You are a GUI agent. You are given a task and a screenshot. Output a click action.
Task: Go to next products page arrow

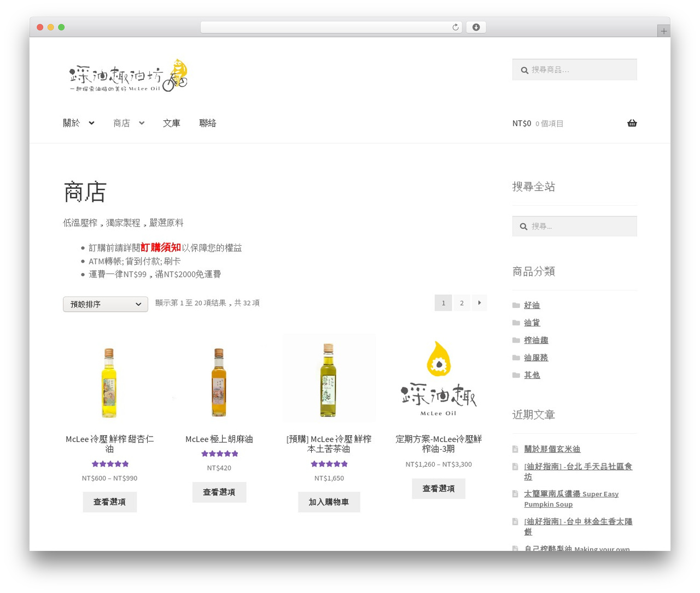point(480,303)
